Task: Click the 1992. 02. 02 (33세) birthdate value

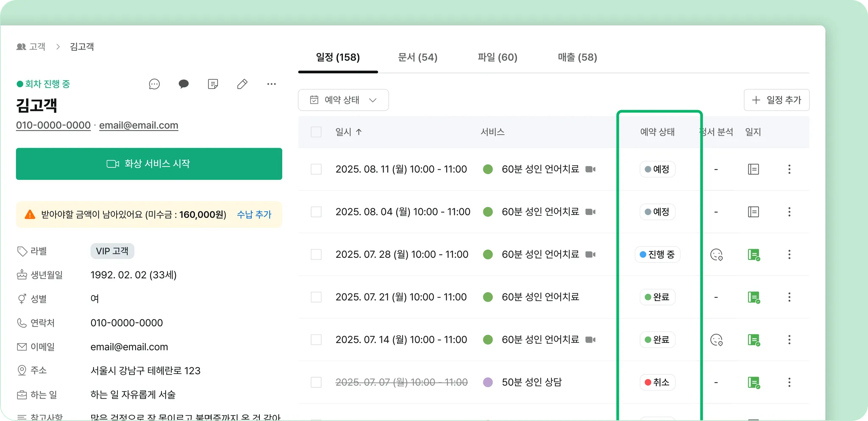Action: coord(134,275)
